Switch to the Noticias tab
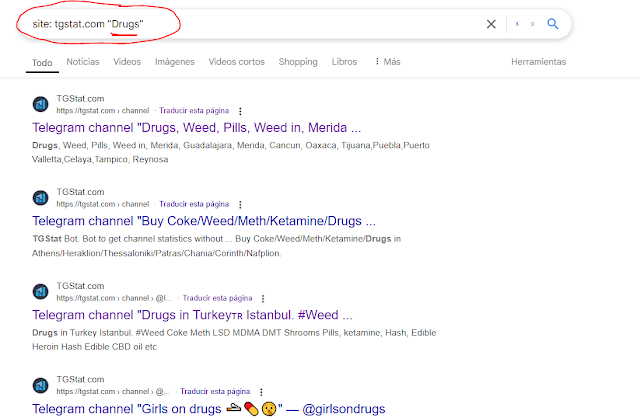Screen dimensions: 640x418 83,62
